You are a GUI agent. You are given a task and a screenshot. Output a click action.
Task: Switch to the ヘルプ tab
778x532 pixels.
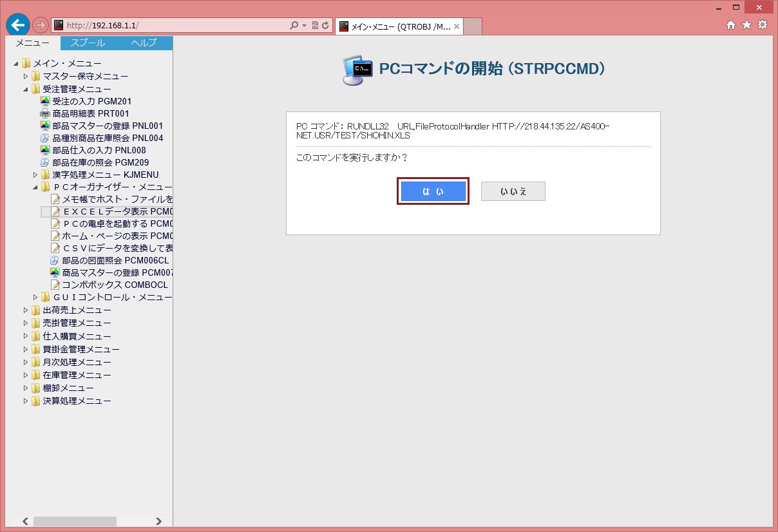tap(143, 43)
